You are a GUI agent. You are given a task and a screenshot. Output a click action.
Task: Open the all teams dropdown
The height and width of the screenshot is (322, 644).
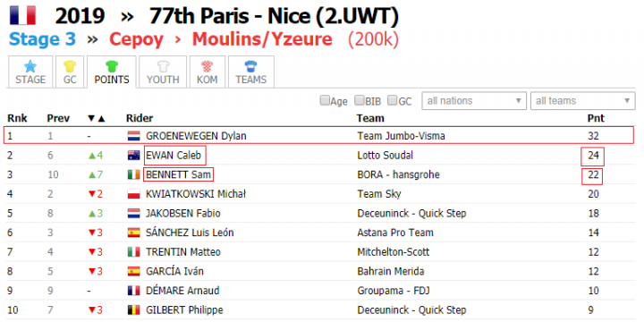tap(583, 100)
